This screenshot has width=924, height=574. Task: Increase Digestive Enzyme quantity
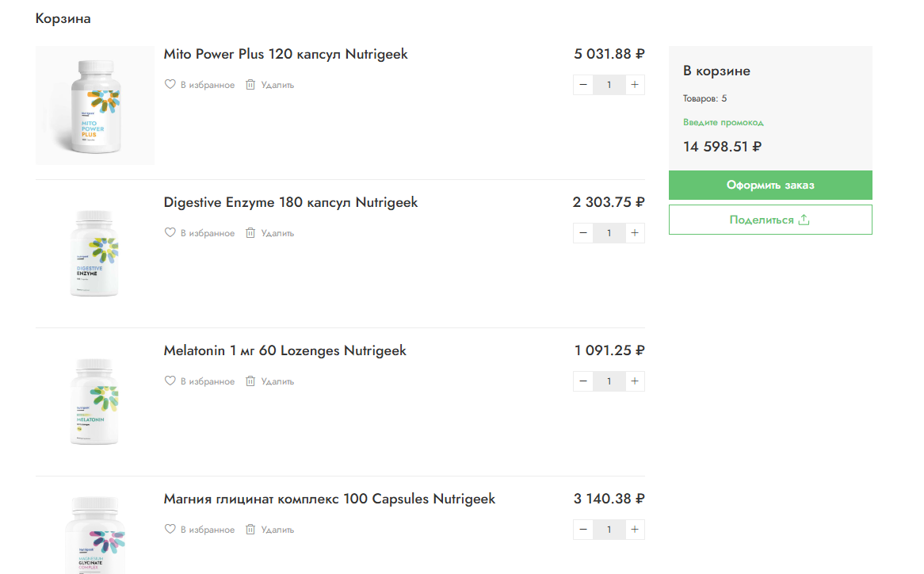[635, 233]
